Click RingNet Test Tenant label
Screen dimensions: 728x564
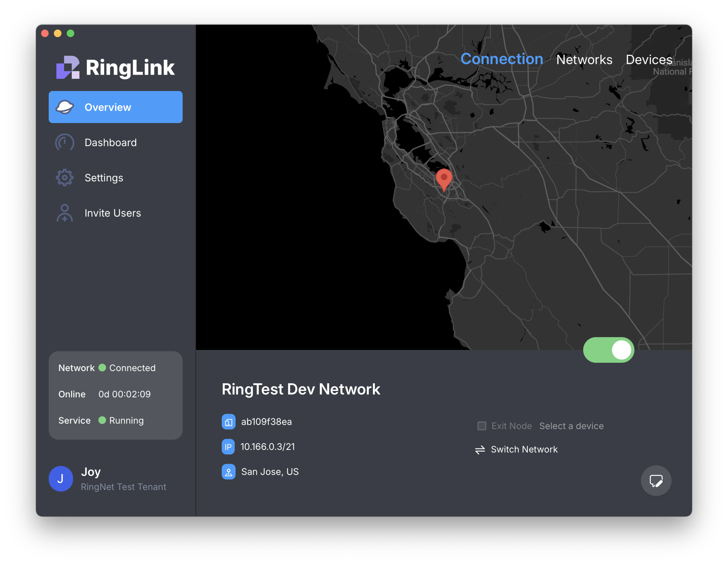pos(124,487)
